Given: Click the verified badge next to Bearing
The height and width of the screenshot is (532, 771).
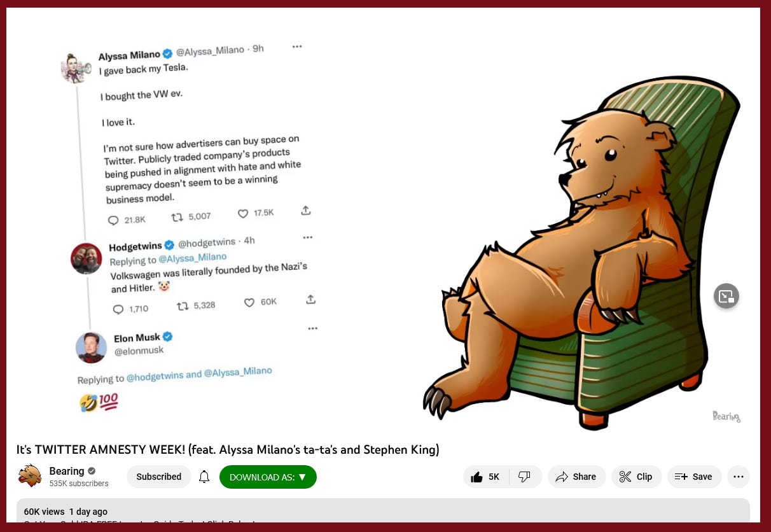Looking at the screenshot, I should [92, 472].
